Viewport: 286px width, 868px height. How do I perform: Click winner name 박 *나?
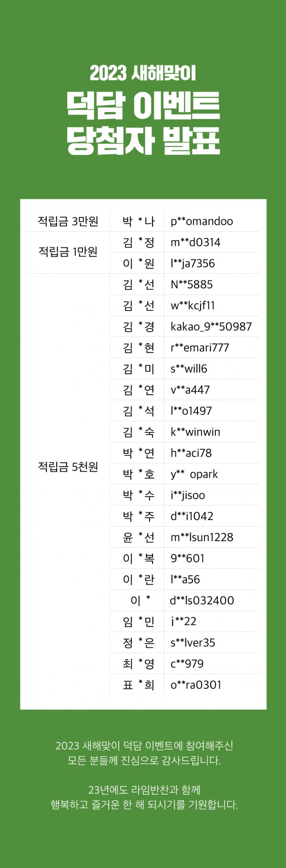[139, 221]
